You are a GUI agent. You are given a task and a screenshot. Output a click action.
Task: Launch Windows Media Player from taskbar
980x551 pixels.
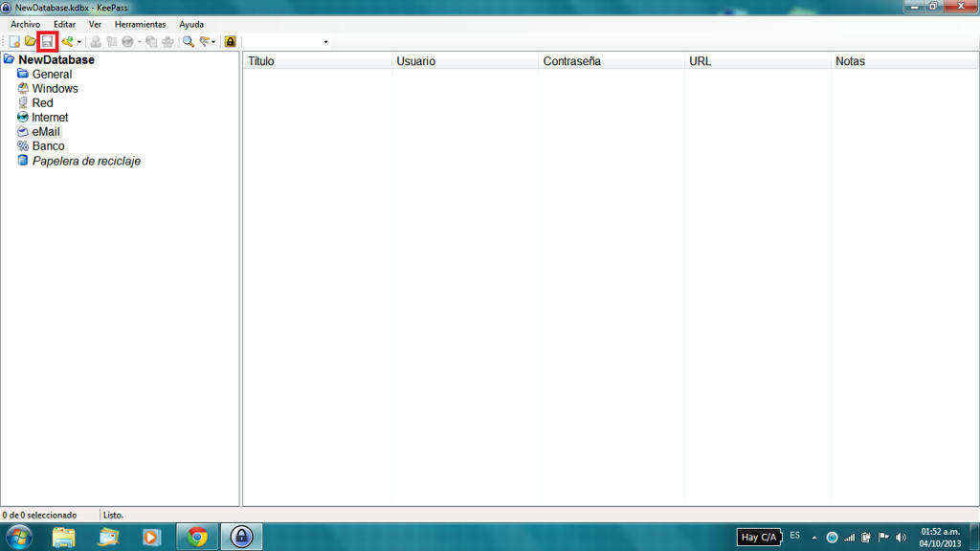pyautogui.click(x=151, y=538)
